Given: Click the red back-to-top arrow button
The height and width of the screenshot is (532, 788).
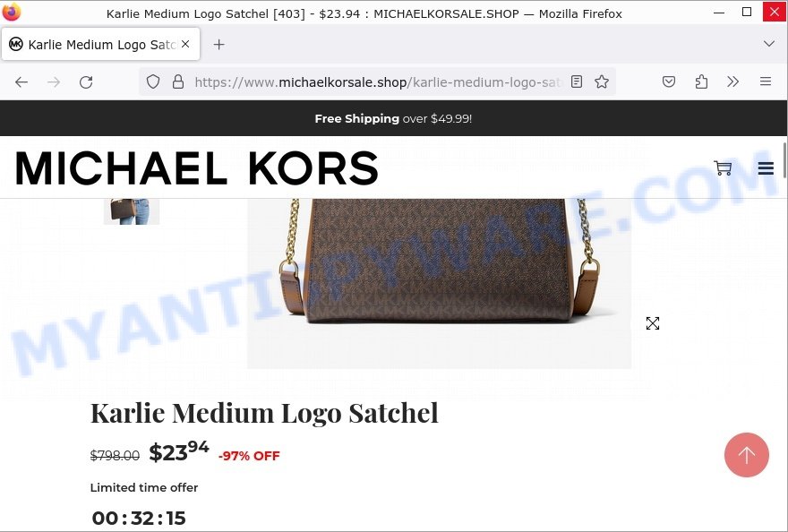Looking at the screenshot, I should point(746,455).
